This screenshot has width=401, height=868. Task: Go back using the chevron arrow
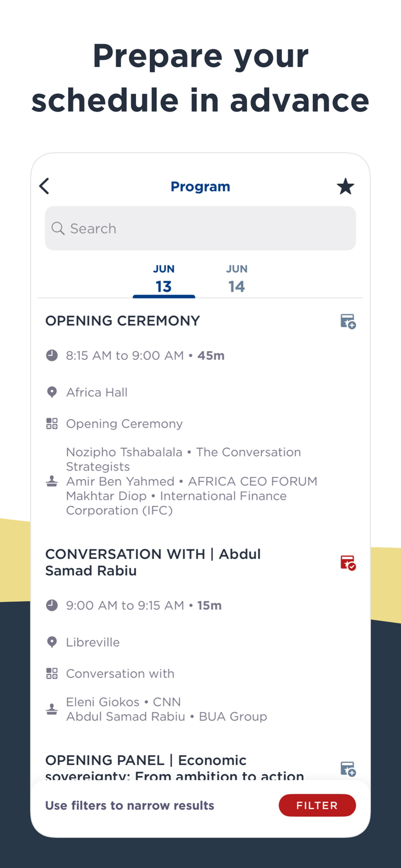[44, 186]
